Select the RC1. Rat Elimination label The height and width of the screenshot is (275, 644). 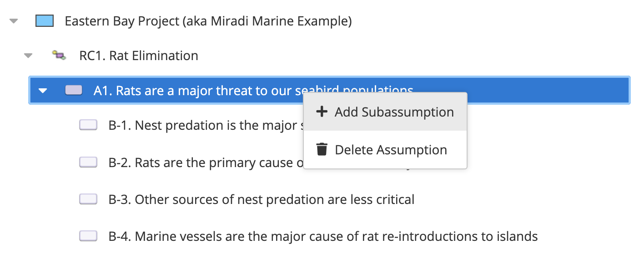point(139,56)
